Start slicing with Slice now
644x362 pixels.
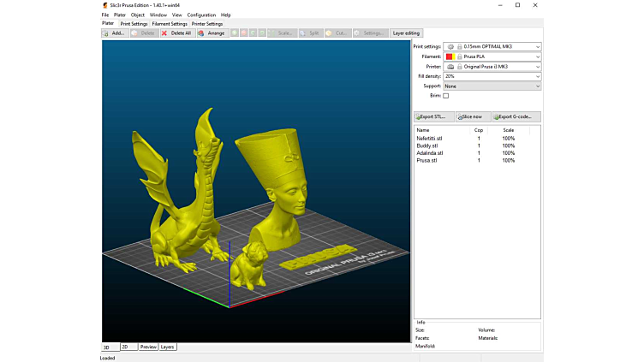(x=473, y=116)
